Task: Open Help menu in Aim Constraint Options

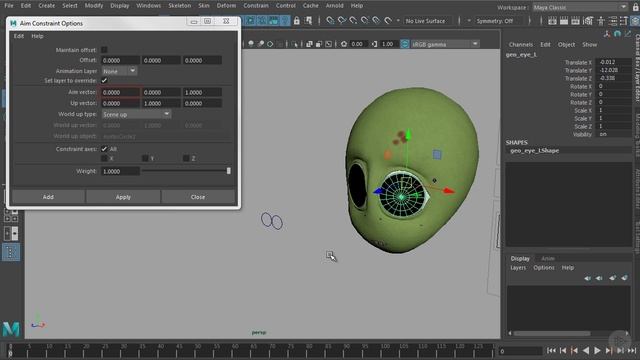Action: (x=37, y=36)
